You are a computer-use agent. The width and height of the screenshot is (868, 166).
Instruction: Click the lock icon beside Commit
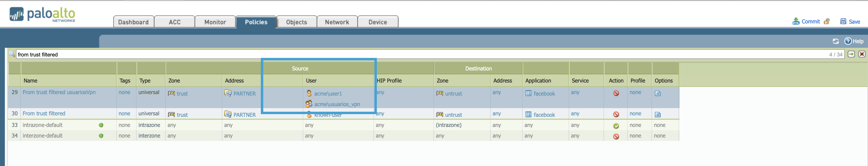click(827, 21)
